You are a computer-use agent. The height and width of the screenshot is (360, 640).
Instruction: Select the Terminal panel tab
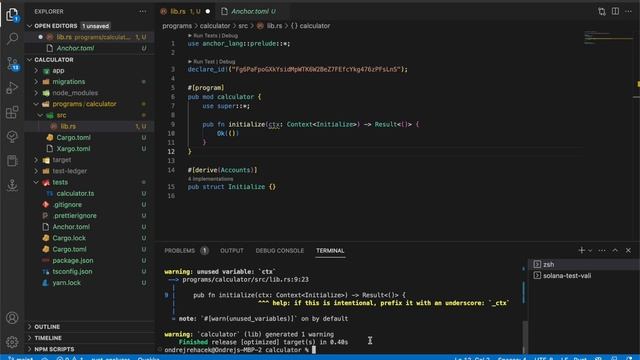(330, 251)
